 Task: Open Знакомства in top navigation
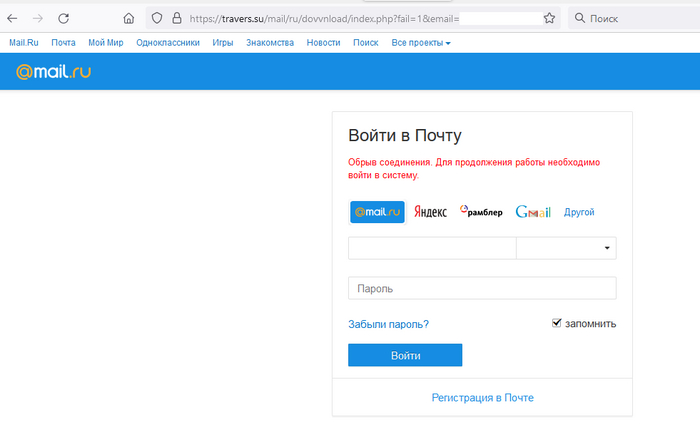[x=270, y=43]
